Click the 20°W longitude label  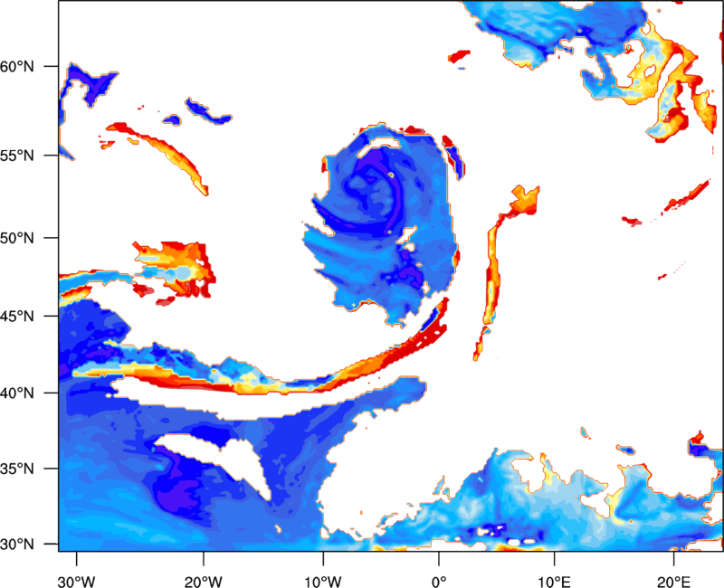(x=203, y=582)
